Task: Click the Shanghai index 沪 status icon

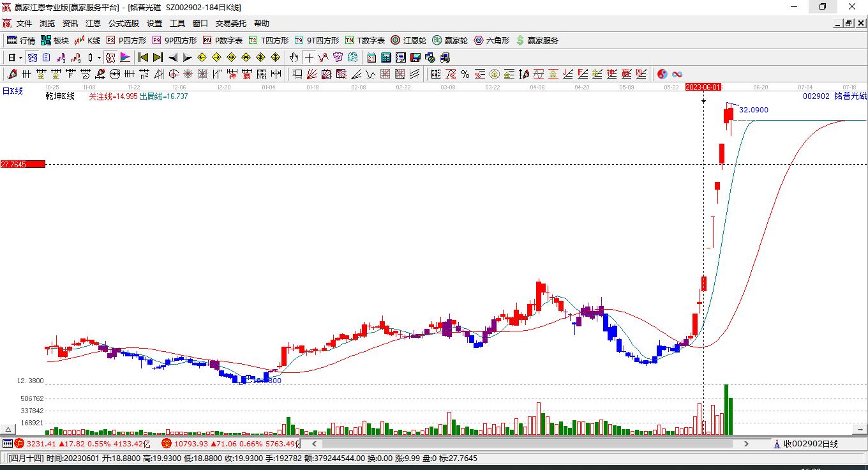Action: (19, 444)
